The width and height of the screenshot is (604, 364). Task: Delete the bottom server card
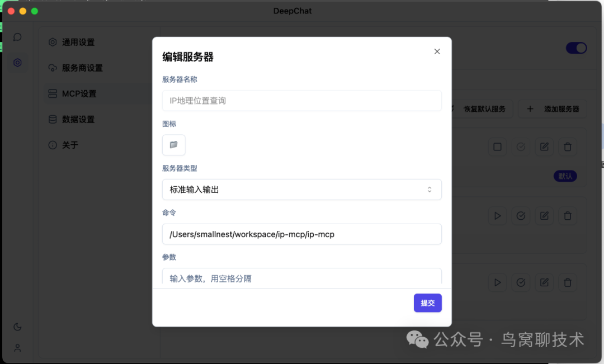[x=568, y=283]
